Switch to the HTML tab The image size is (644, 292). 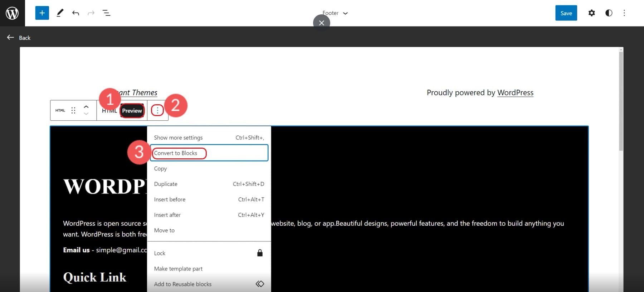point(109,111)
